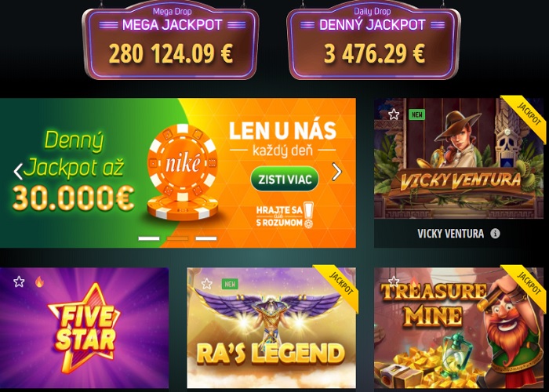Image resolution: width=549 pixels, height=392 pixels.
Task: Open the Denný Jackpot panel
Action: point(373,42)
